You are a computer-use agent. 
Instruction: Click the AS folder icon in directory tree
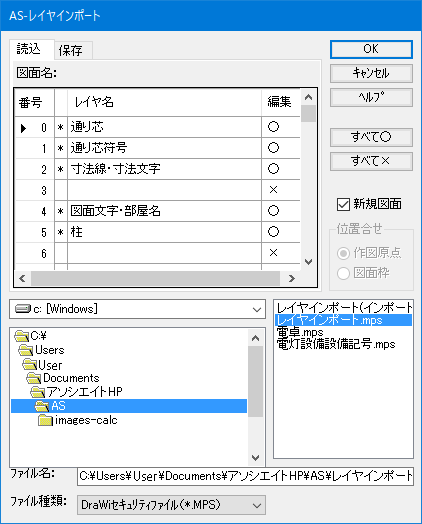click(x=41, y=406)
